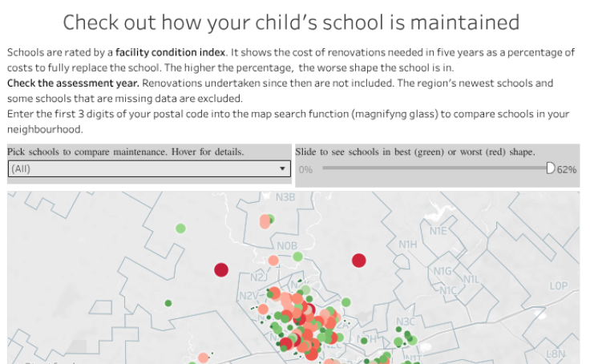Image resolution: width=590 pixels, height=364 pixels.
Task: Click the salmon marker left of N0B label
Action: (x=273, y=260)
